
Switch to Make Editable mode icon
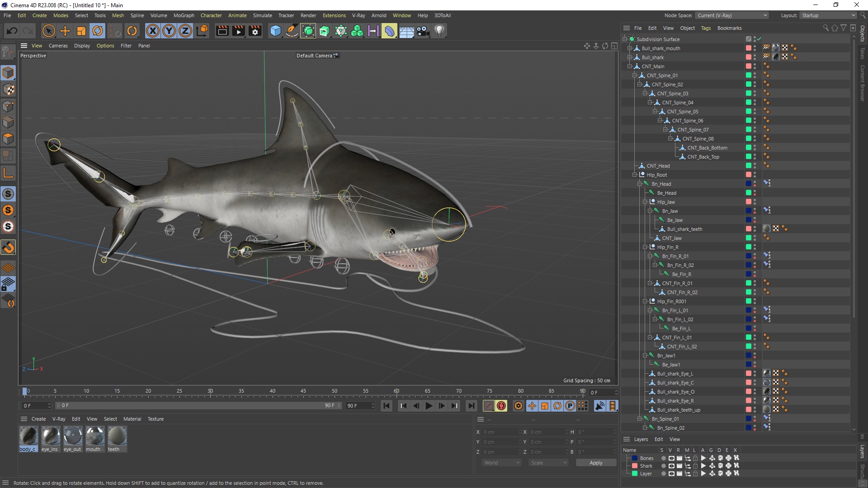[x=8, y=52]
